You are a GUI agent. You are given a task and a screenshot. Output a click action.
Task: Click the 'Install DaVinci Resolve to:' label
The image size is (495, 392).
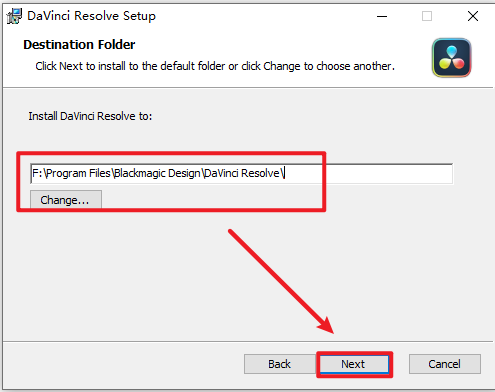90,116
